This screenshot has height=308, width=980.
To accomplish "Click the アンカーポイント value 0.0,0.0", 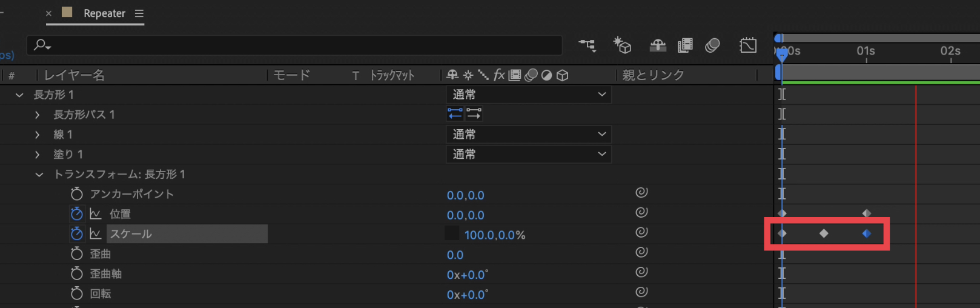I will 465,195.
